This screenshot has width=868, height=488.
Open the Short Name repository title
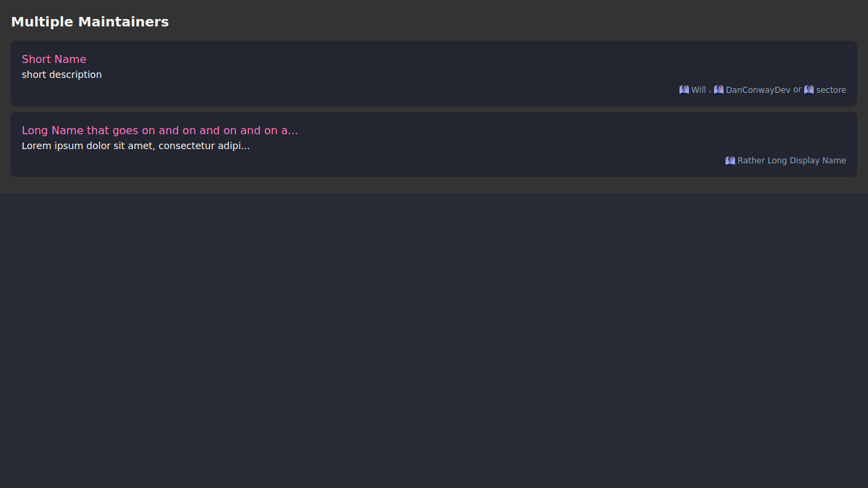pyautogui.click(x=54, y=59)
